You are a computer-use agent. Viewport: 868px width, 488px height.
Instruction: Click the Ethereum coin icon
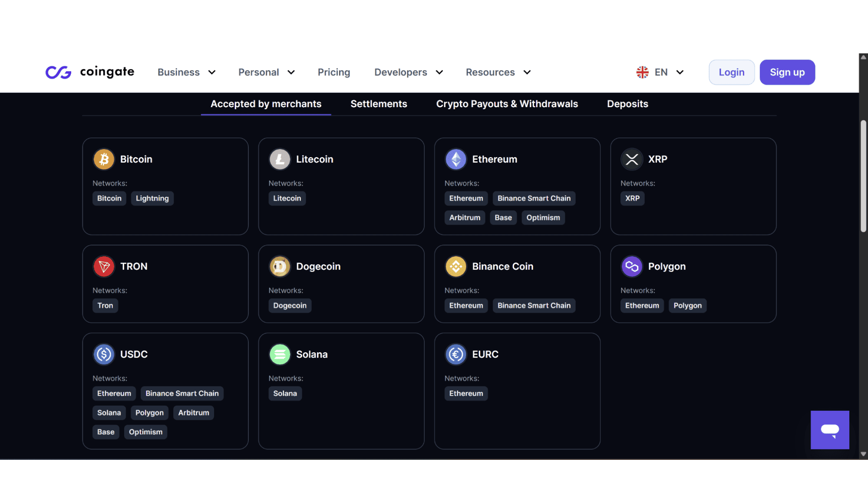456,159
